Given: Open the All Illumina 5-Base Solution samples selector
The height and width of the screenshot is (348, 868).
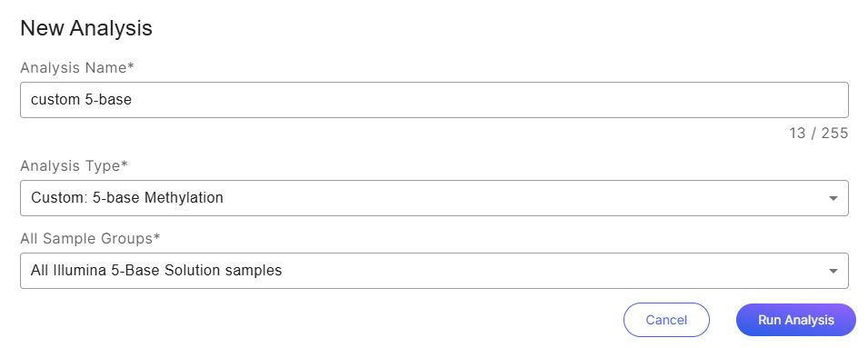Looking at the screenshot, I should (x=434, y=271).
